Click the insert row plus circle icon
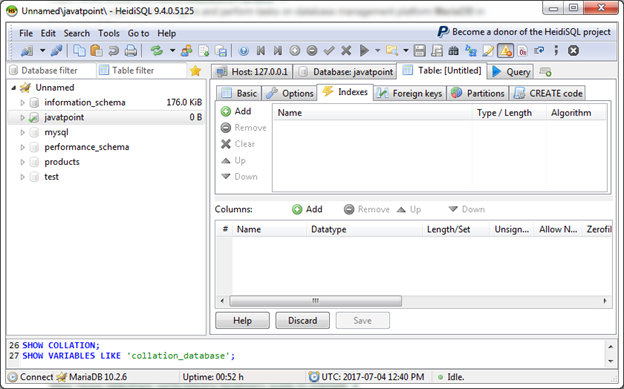The width and height of the screenshot is (624, 389). click(294, 51)
